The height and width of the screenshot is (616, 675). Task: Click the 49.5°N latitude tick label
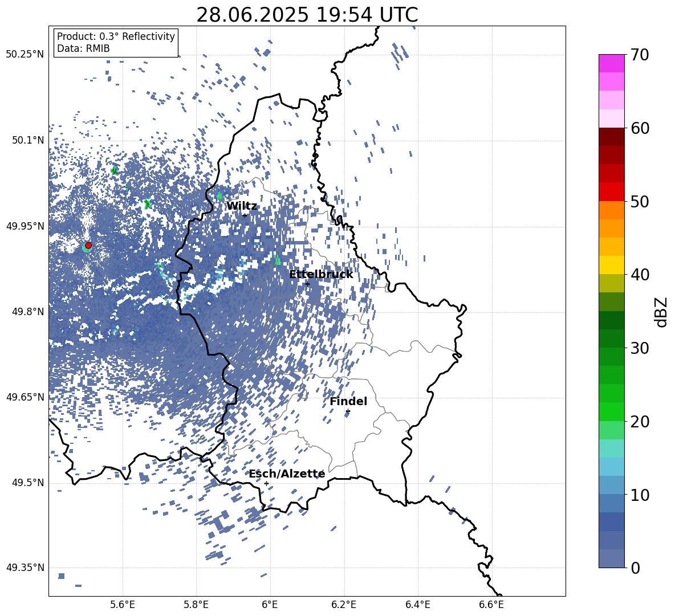(29, 483)
